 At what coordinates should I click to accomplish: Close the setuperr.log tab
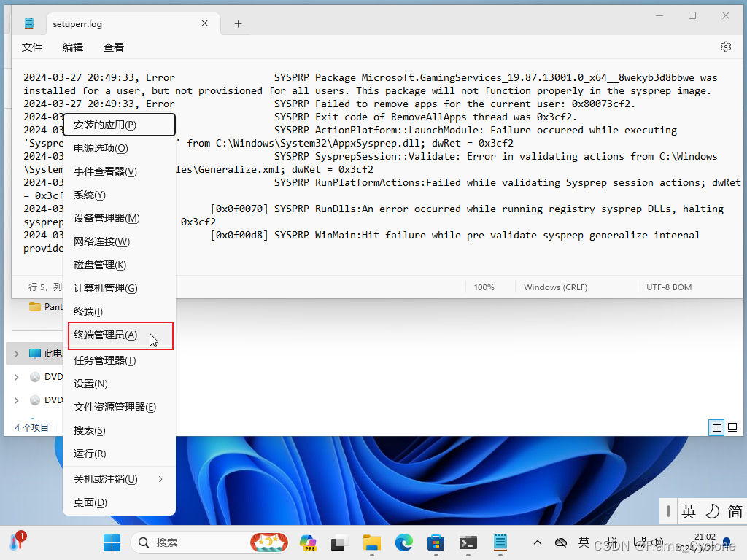[204, 23]
